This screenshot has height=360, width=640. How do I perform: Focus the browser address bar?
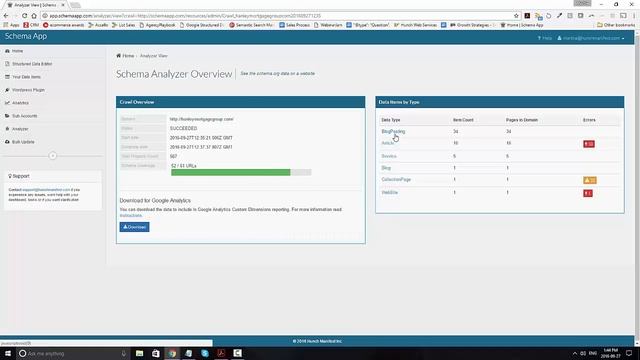(278, 16)
